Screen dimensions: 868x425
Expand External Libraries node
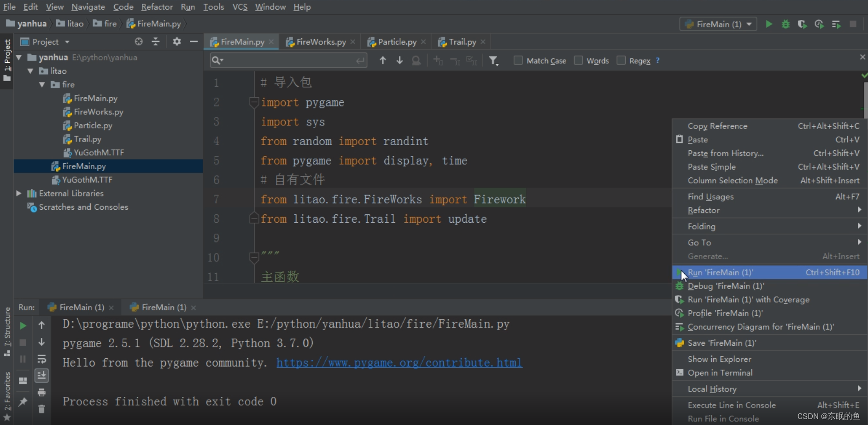pyautogui.click(x=19, y=194)
